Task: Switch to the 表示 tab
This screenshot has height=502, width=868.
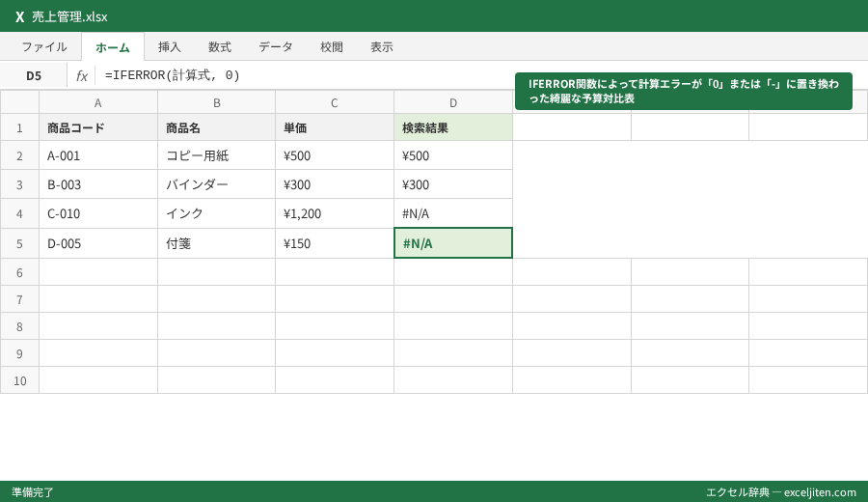Action: (x=382, y=47)
